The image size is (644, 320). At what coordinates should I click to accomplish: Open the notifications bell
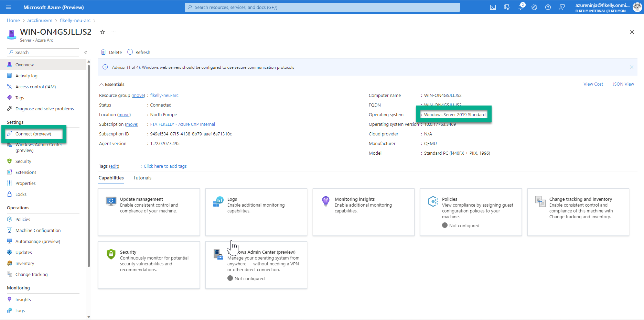coord(520,7)
